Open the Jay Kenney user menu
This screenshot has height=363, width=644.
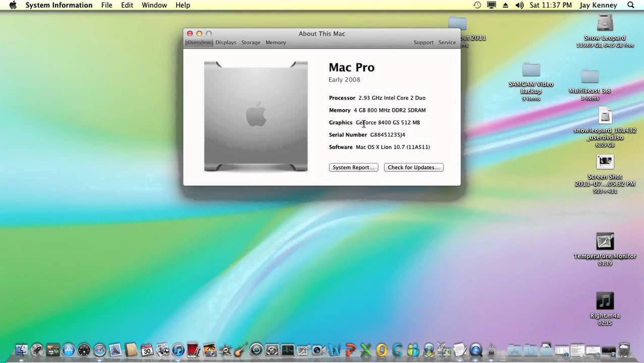click(x=599, y=5)
